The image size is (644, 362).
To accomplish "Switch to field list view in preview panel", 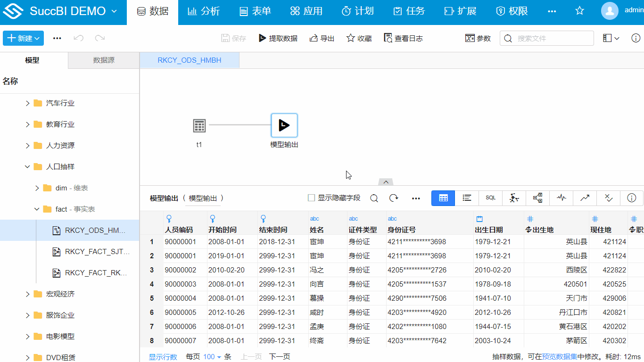I will 466,198.
